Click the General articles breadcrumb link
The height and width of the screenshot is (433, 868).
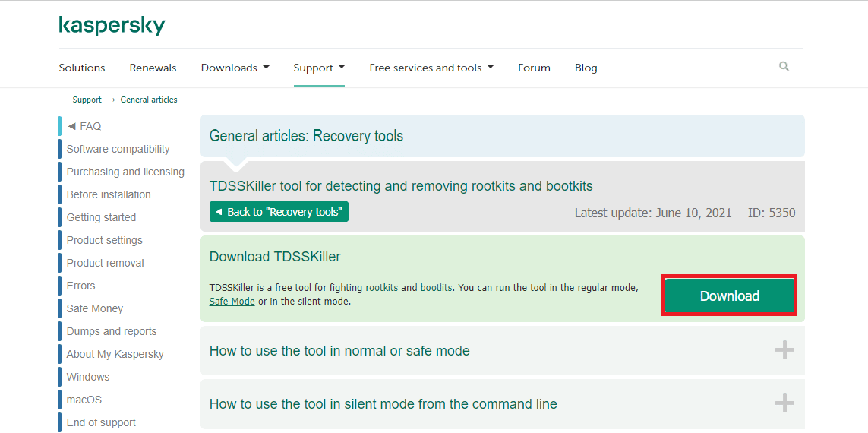coord(149,100)
